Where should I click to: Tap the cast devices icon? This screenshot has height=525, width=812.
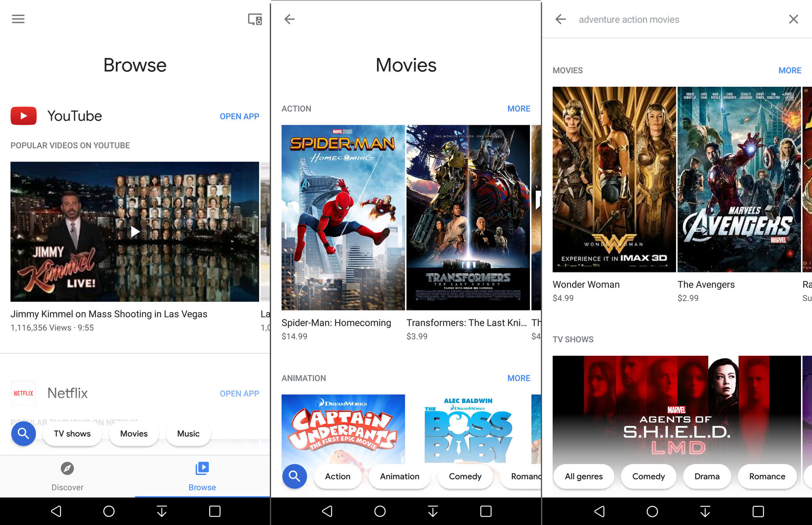pyautogui.click(x=255, y=19)
